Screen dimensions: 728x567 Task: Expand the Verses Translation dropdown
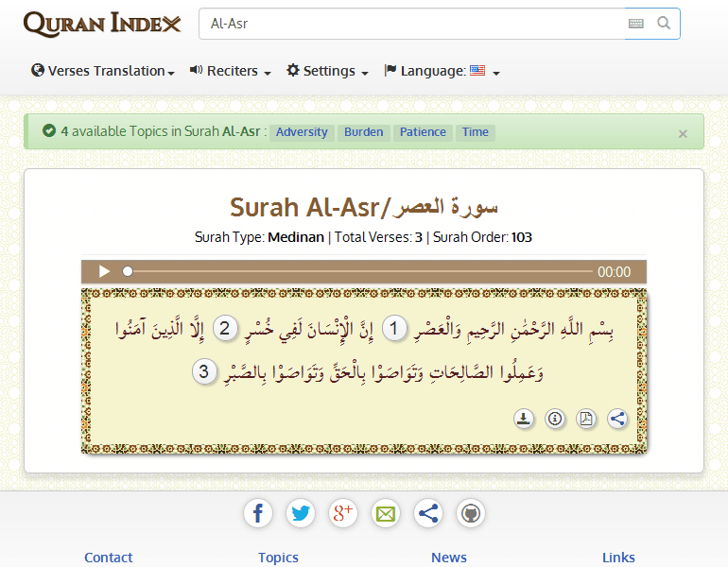tap(103, 71)
